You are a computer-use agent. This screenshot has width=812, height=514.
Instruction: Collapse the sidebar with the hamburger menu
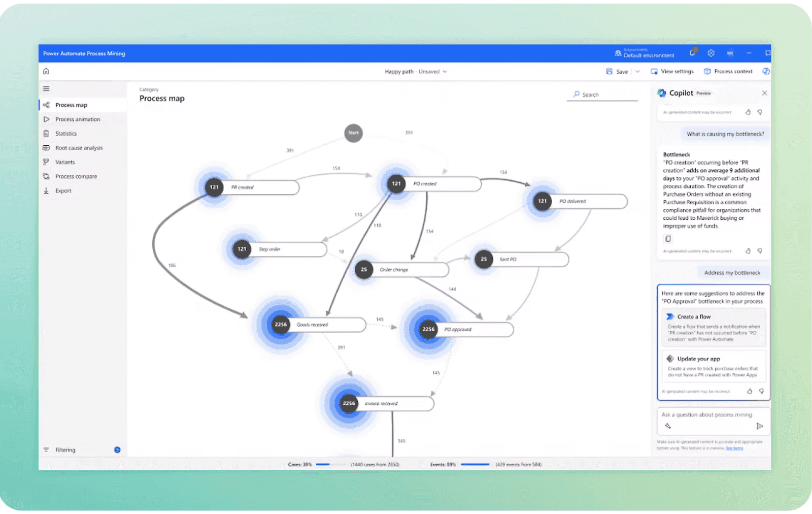pyautogui.click(x=46, y=88)
